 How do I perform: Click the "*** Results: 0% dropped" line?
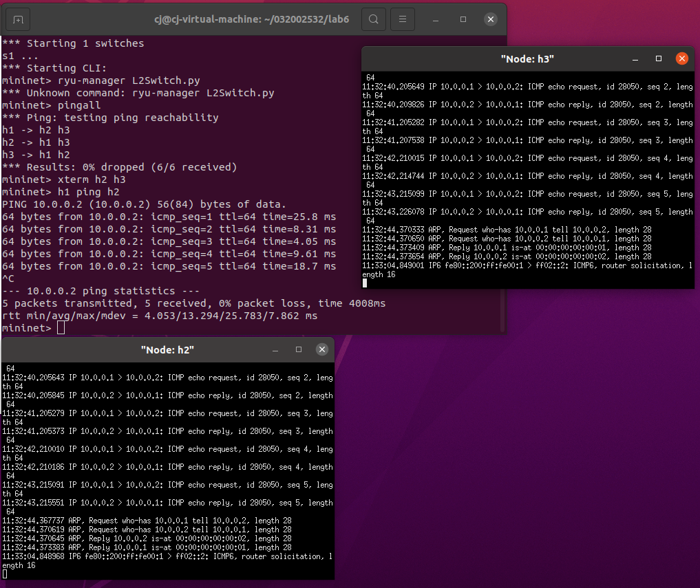coord(119,167)
